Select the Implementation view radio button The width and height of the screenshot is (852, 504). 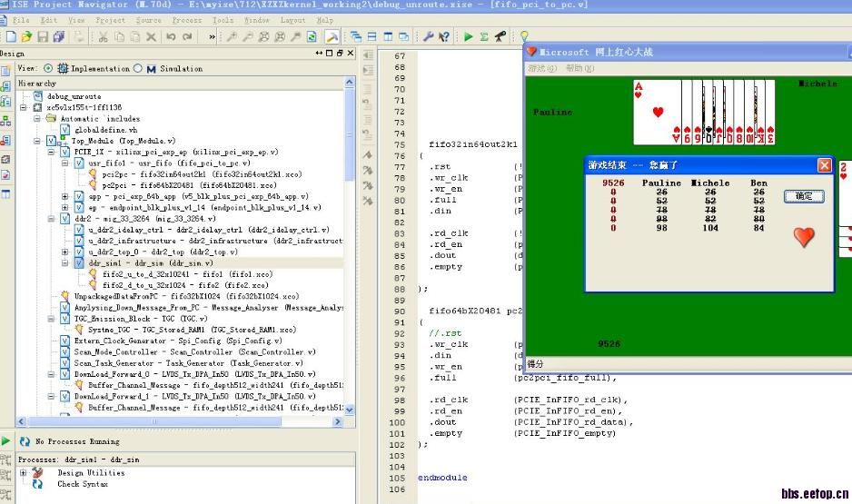[x=48, y=68]
